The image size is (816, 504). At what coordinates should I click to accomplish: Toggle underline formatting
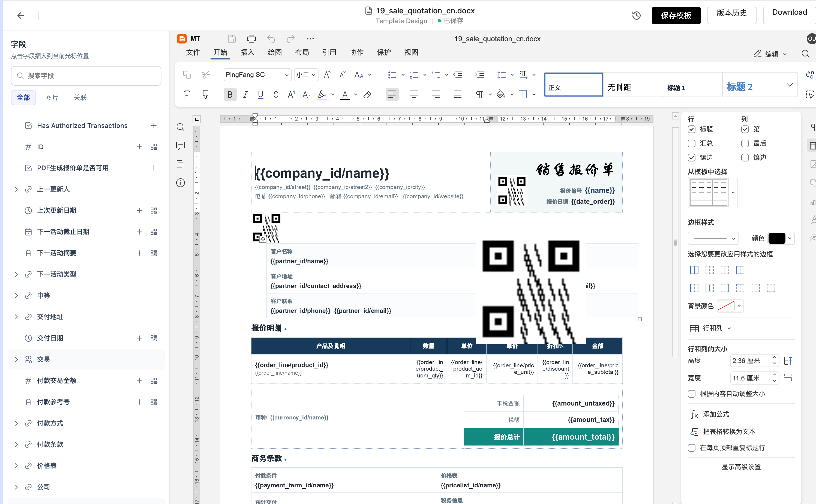pos(260,95)
